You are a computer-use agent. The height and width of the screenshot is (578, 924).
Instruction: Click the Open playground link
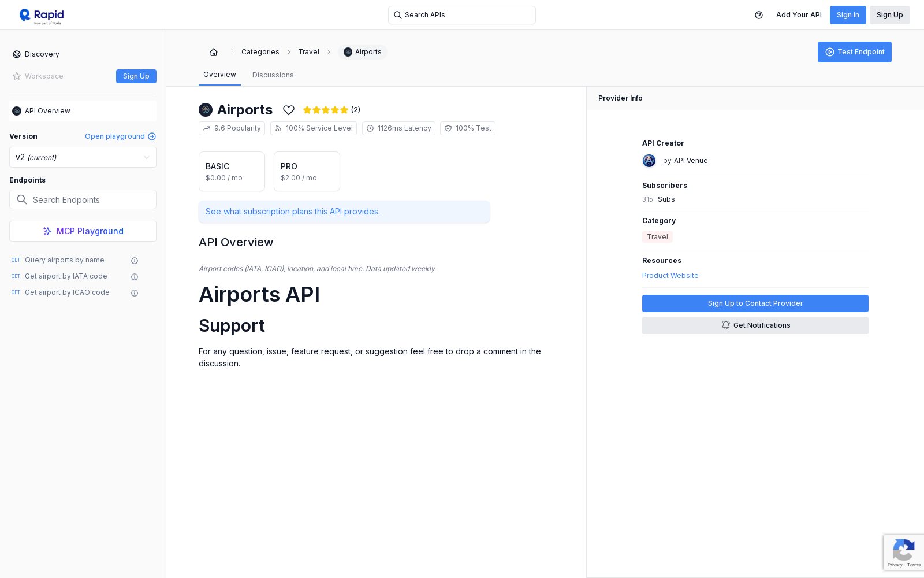115,136
